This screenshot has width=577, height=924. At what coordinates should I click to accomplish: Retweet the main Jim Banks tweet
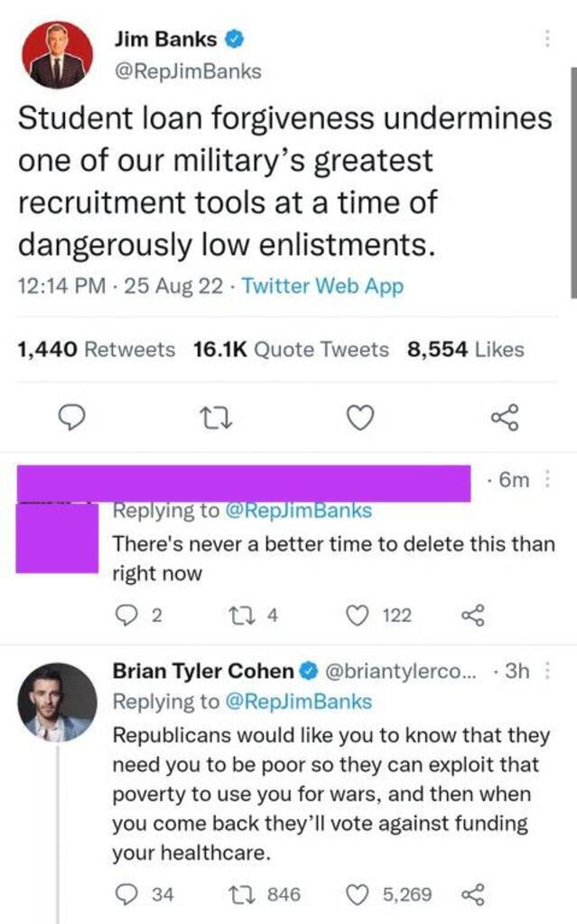coord(214,418)
